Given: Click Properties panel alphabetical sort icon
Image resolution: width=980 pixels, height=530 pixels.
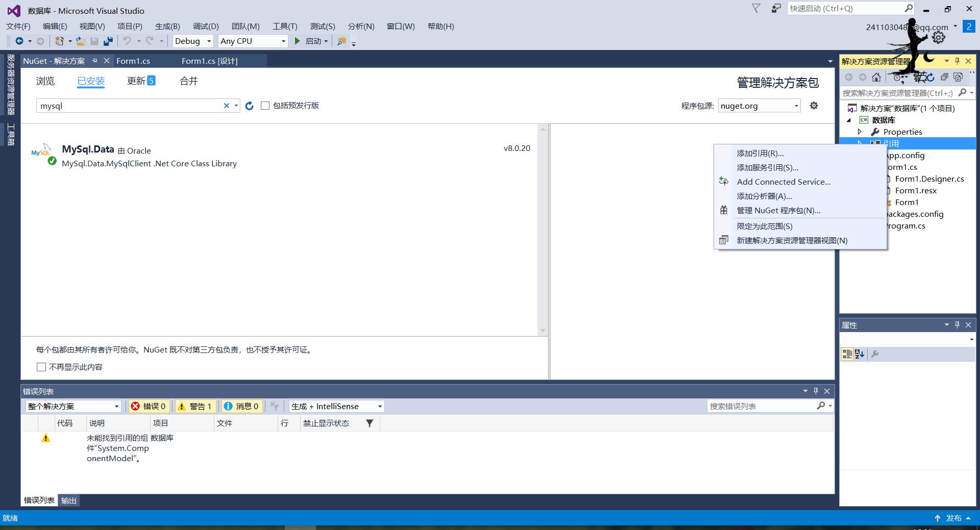Looking at the screenshot, I should click(860, 354).
